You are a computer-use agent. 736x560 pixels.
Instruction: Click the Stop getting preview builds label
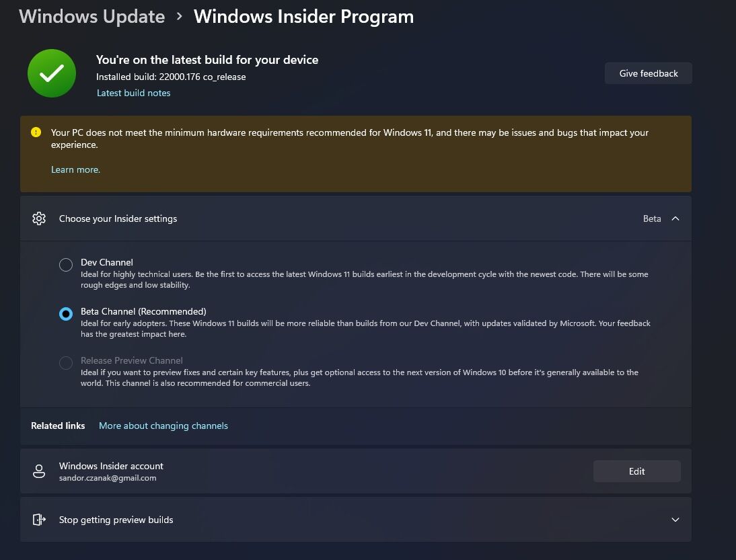click(116, 520)
